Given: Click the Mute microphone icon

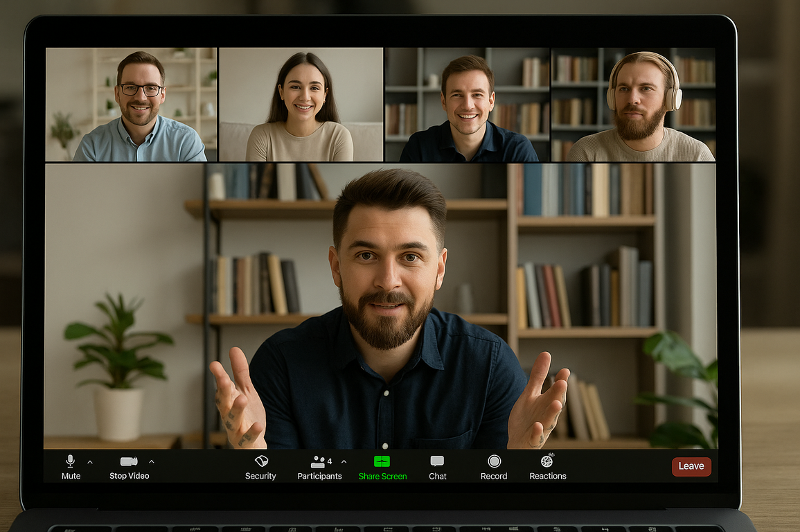Looking at the screenshot, I should click(x=71, y=461).
